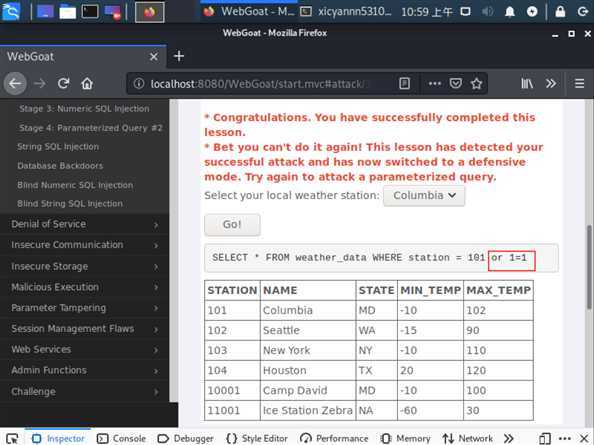
Task: Reload the current WebGoat page
Action: click(63, 83)
